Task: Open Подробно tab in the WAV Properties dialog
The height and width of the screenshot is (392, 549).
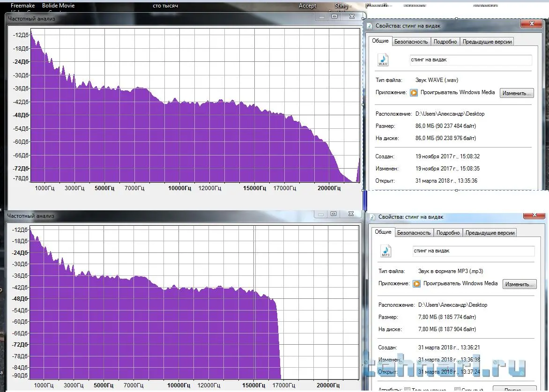Action: click(445, 42)
